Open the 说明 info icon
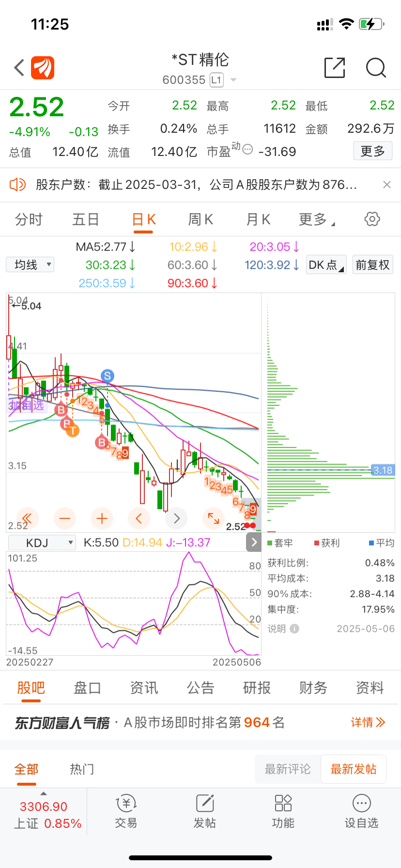401x868 pixels. coord(294,629)
